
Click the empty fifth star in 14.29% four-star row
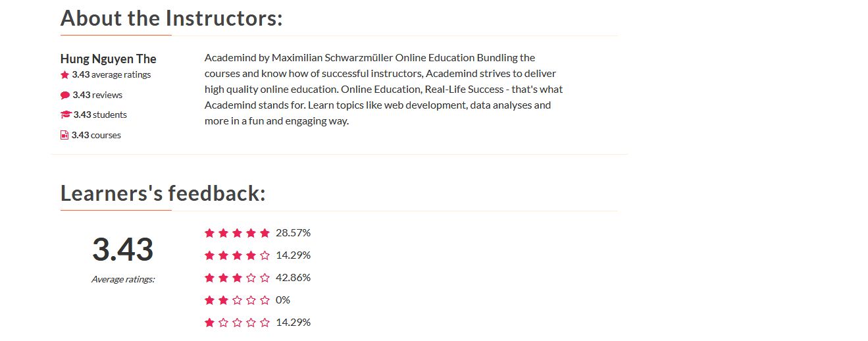point(265,255)
